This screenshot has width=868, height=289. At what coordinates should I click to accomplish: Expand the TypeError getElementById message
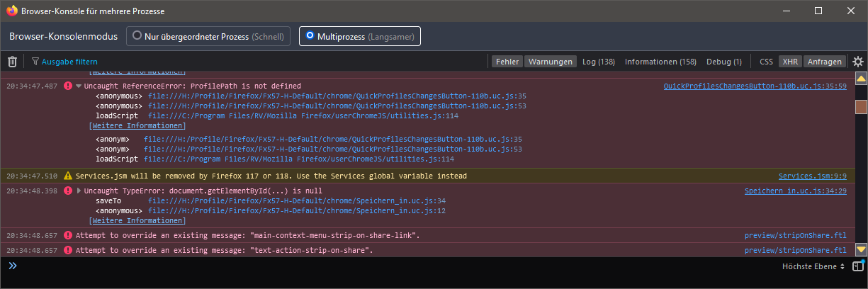point(79,191)
